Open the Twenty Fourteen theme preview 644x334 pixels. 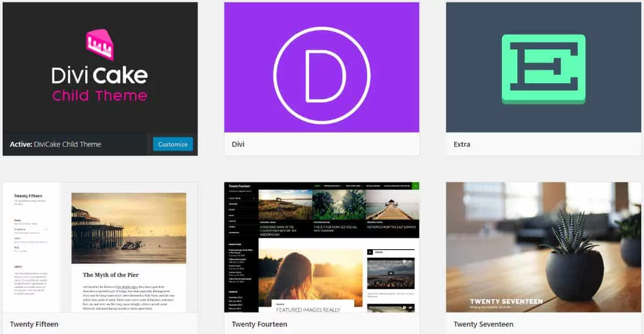321,248
